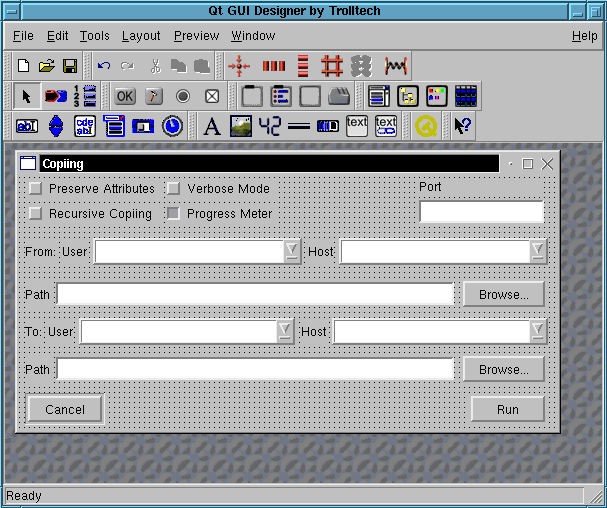Screen dimensions: 607x508
Task: Select the text Label 'A' widget tool
Action: click(x=211, y=126)
